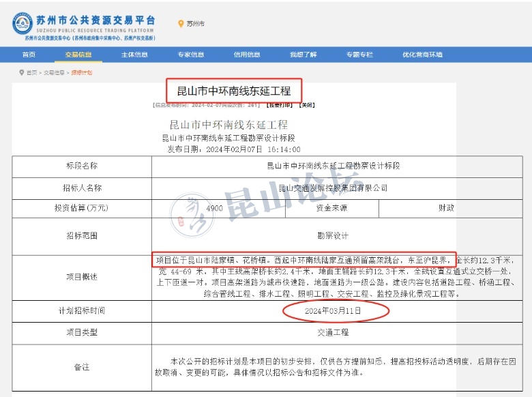Viewport: 532px width, 397px height.
Task: Click the 首页 breadcrumb link
Action: pos(32,72)
